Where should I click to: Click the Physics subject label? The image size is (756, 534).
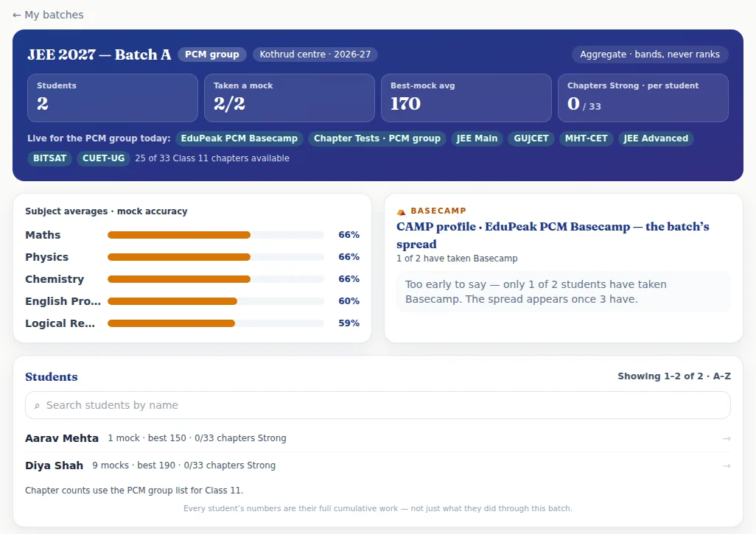pyautogui.click(x=46, y=257)
